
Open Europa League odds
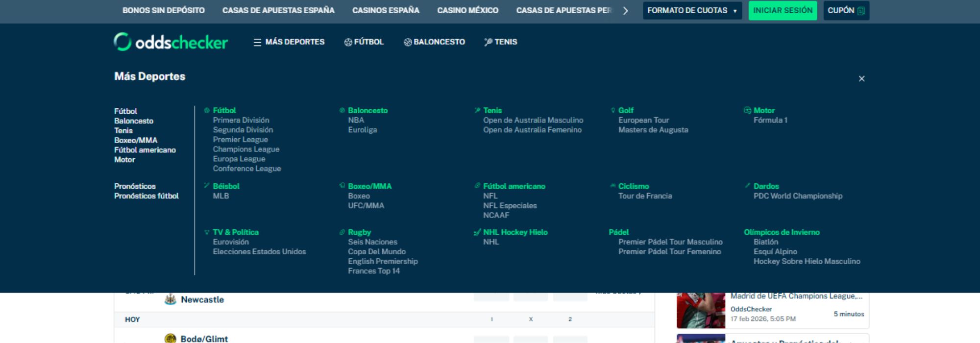239,159
